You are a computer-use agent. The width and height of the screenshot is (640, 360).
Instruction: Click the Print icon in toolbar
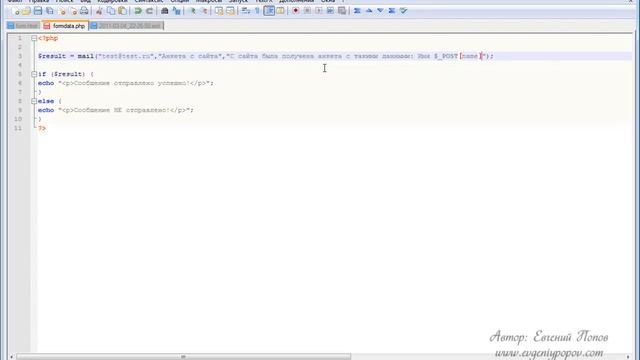coord(84,11)
